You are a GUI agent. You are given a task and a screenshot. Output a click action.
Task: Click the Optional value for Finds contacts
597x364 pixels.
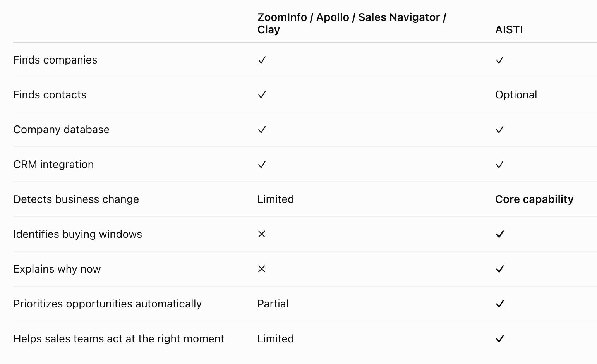pos(516,95)
